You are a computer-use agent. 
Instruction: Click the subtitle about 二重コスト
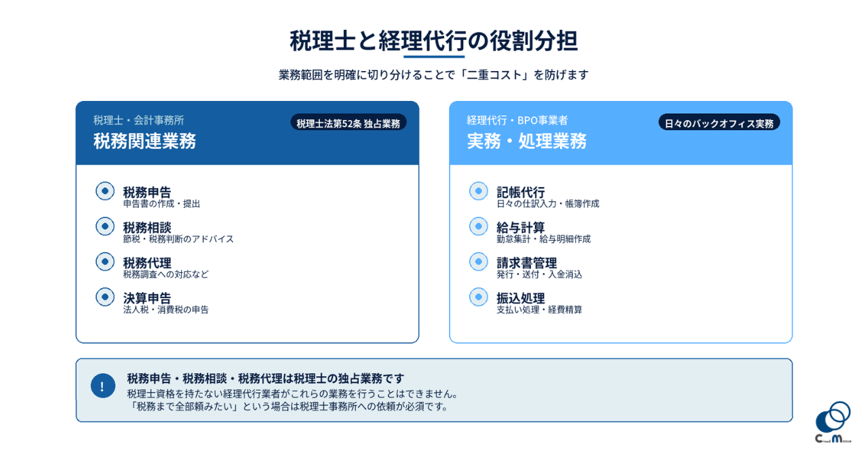pos(434,75)
